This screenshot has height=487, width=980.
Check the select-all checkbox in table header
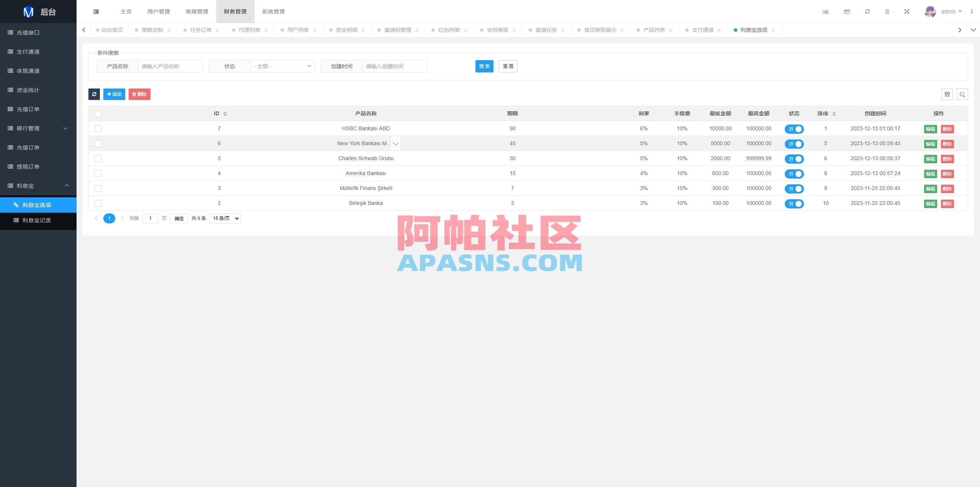click(x=98, y=114)
